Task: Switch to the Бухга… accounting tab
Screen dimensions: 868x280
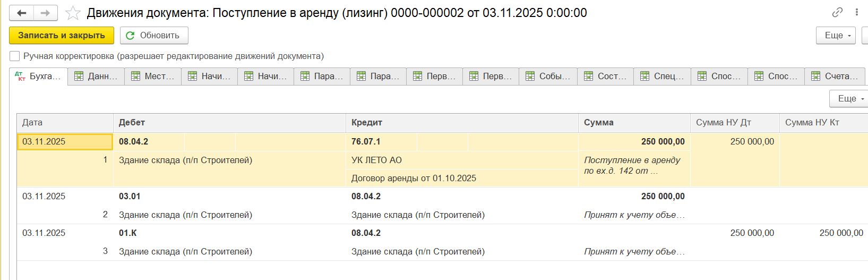Action: tap(38, 77)
